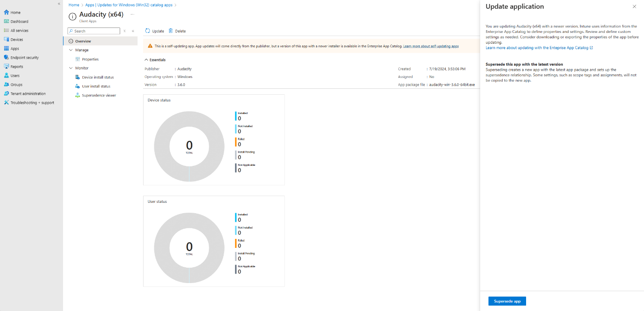Click the info icon beside Audacity (x64) title
This screenshot has height=311, width=644.
point(72,17)
